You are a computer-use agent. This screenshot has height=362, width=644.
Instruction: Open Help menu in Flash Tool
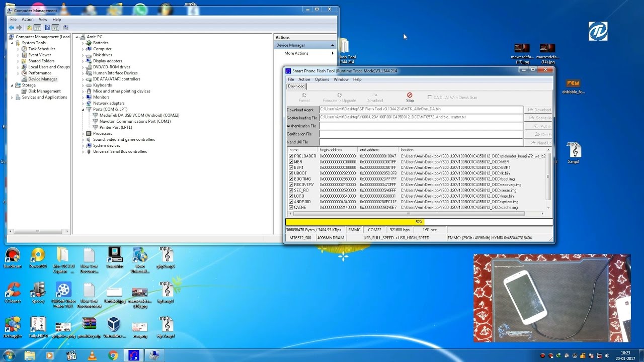point(357,79)
